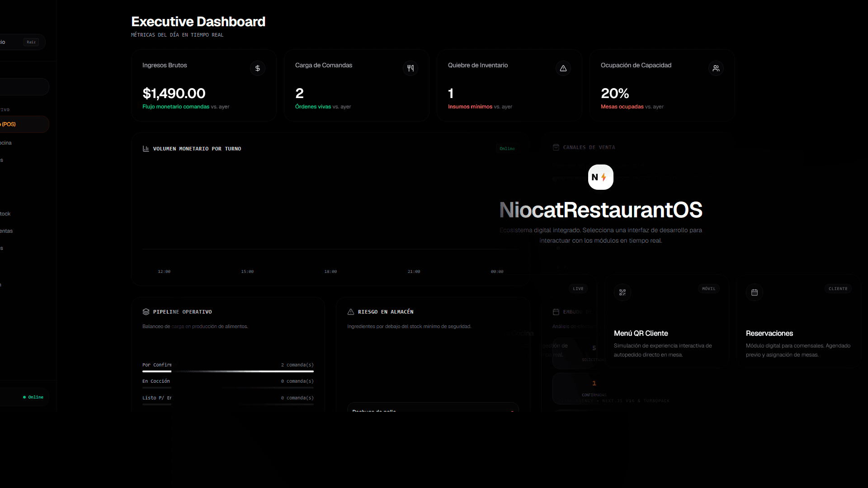
Task: Click the Ingresos Brutos card title
Action: click(165, 65)
